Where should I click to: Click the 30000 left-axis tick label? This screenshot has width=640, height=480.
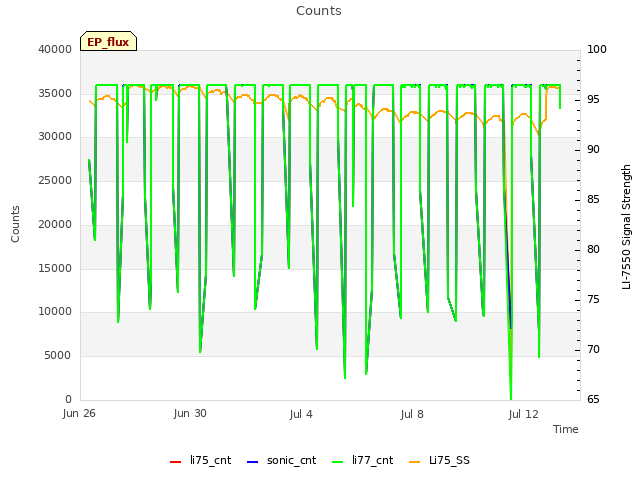pyautogui.click(x=55, y=136)
